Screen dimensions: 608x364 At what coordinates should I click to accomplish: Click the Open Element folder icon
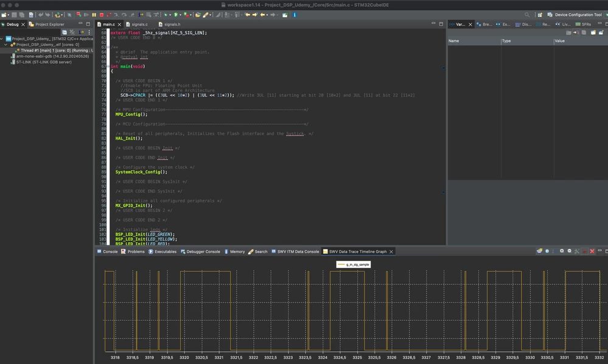(198, 15)
